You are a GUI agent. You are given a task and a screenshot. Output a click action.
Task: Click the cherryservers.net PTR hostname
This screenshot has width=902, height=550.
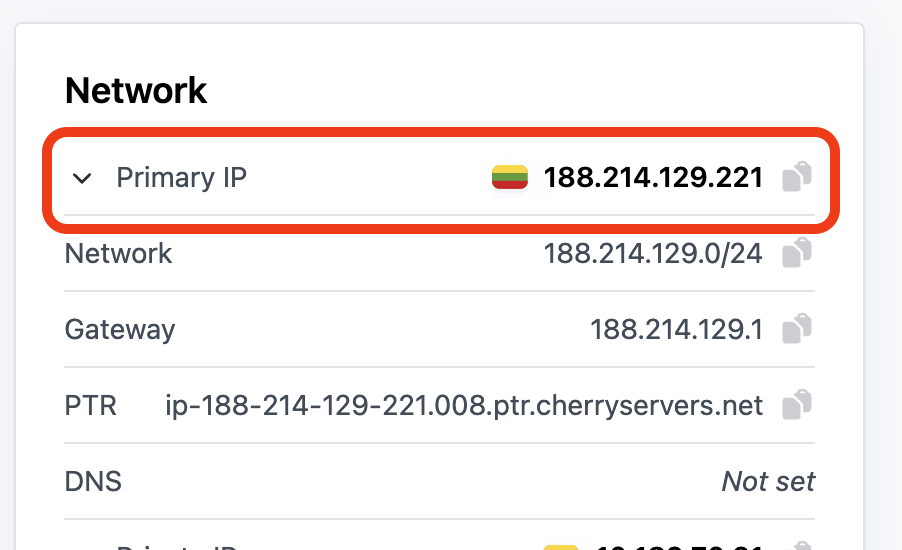point(464,406)
